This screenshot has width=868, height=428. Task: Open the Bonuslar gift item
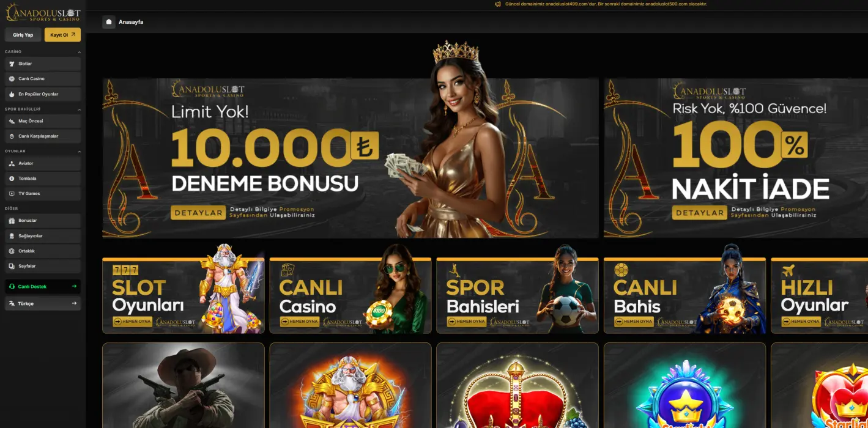pos(43,221)
